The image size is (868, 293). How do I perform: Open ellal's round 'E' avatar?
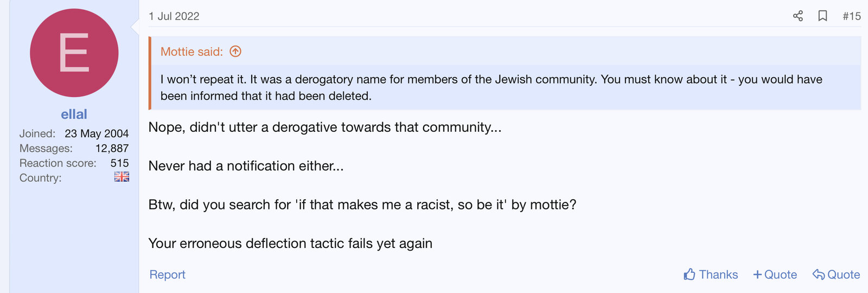tap(74, 53)
